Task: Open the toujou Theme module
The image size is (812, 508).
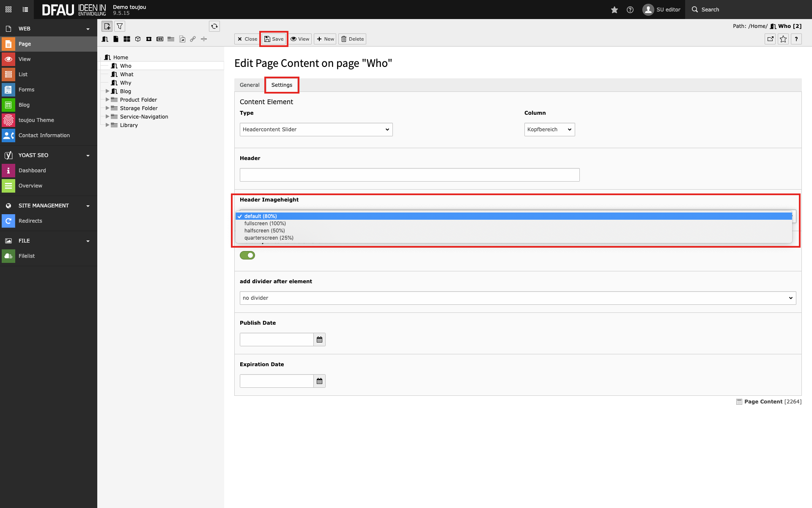Action: 36,120
